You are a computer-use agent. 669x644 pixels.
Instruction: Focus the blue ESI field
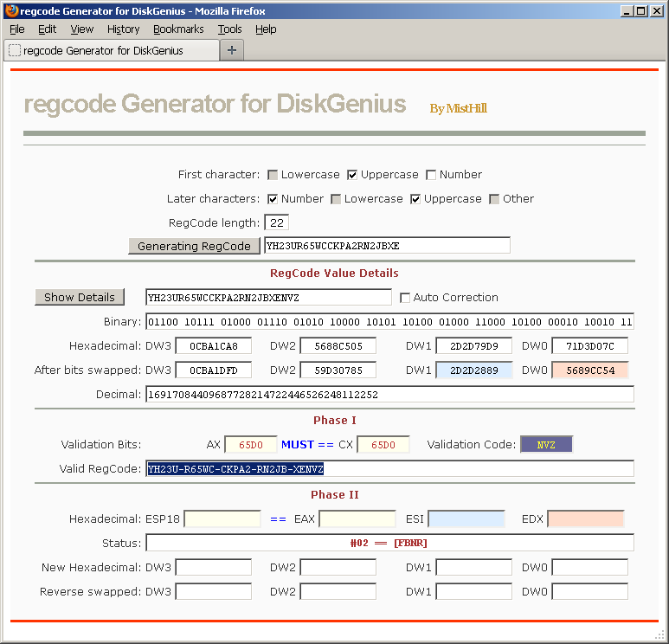[466, 519]
